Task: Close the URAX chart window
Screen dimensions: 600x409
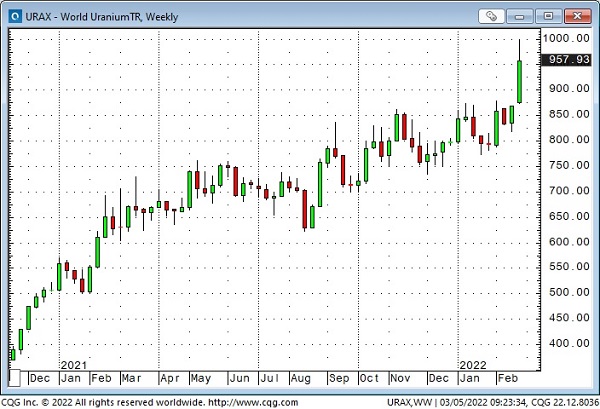Action: [577, 16]
